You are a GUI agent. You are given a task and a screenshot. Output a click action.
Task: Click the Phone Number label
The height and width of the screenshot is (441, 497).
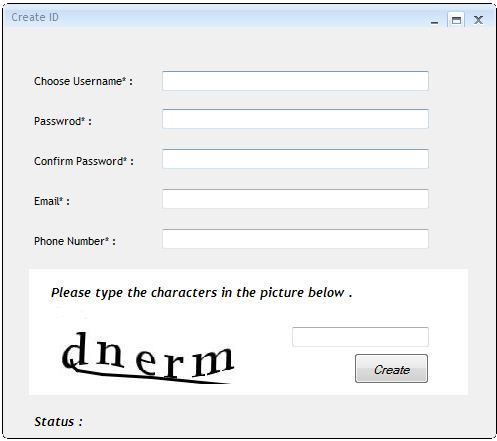[75, 241]
